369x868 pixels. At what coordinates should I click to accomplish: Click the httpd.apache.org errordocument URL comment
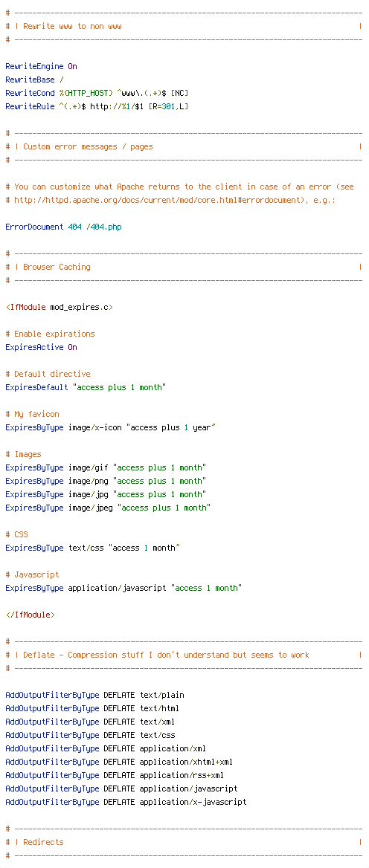pos(170,200)
